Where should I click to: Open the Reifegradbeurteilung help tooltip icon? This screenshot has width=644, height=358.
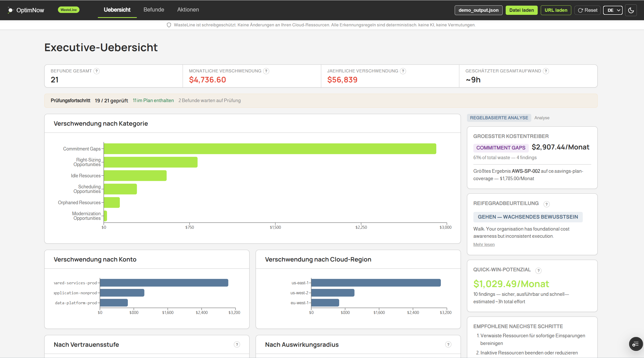point(546,204)
